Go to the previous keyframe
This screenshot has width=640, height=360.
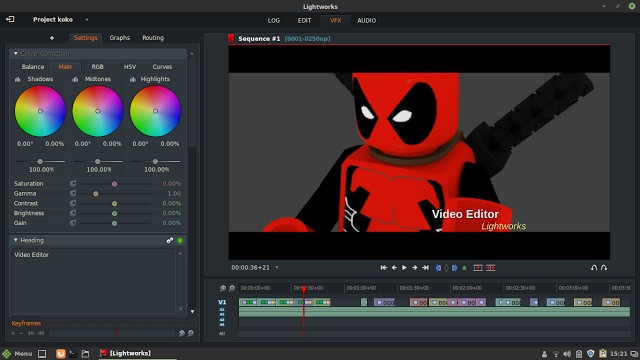pos(31,333)
